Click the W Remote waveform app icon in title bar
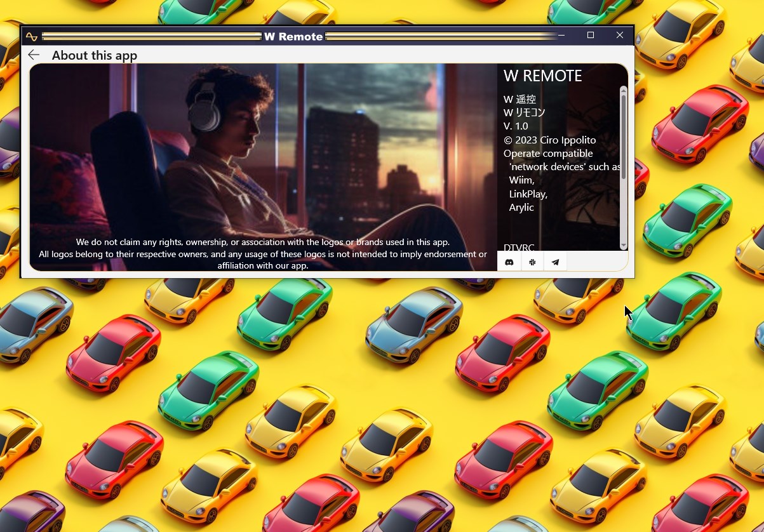 32,36
